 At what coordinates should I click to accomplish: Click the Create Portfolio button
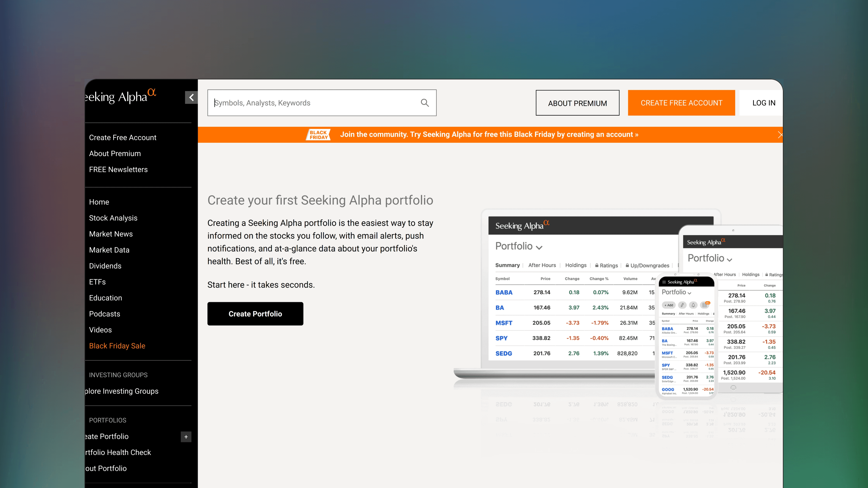(255, 313)
